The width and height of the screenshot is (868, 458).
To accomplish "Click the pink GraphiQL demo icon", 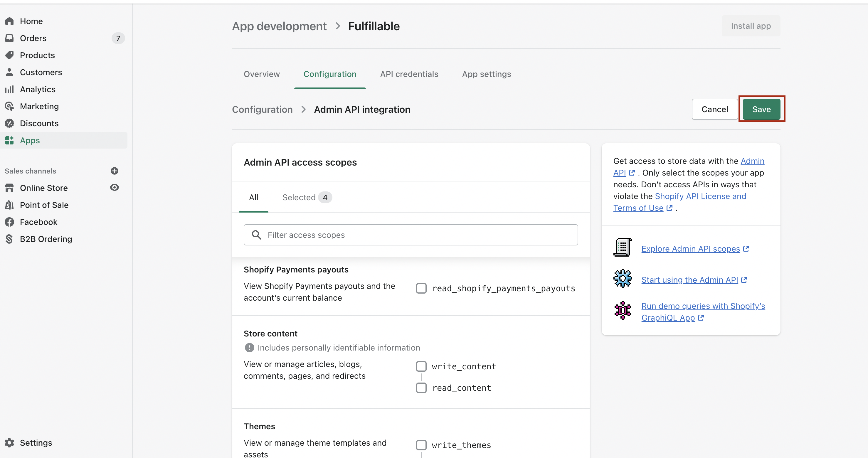I will tap(623, 310).
